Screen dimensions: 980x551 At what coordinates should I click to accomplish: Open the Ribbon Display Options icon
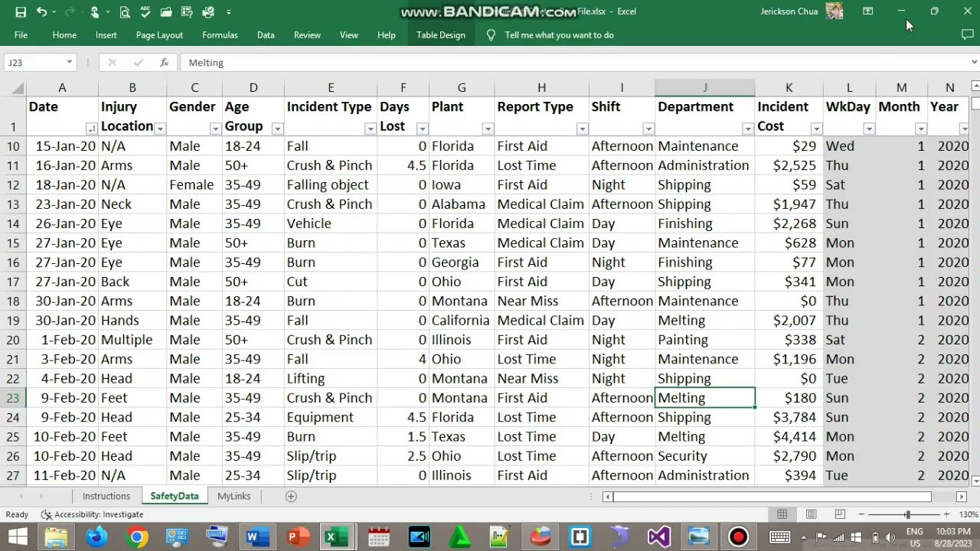867,11
